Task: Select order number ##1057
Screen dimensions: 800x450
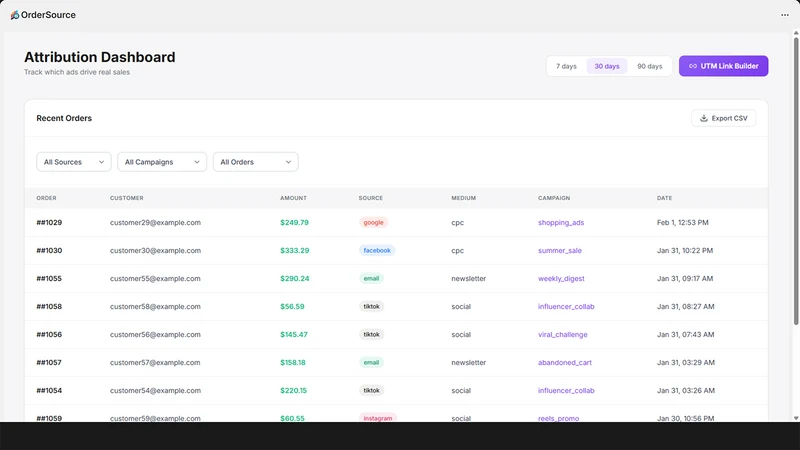Action: tap(49, 363)
